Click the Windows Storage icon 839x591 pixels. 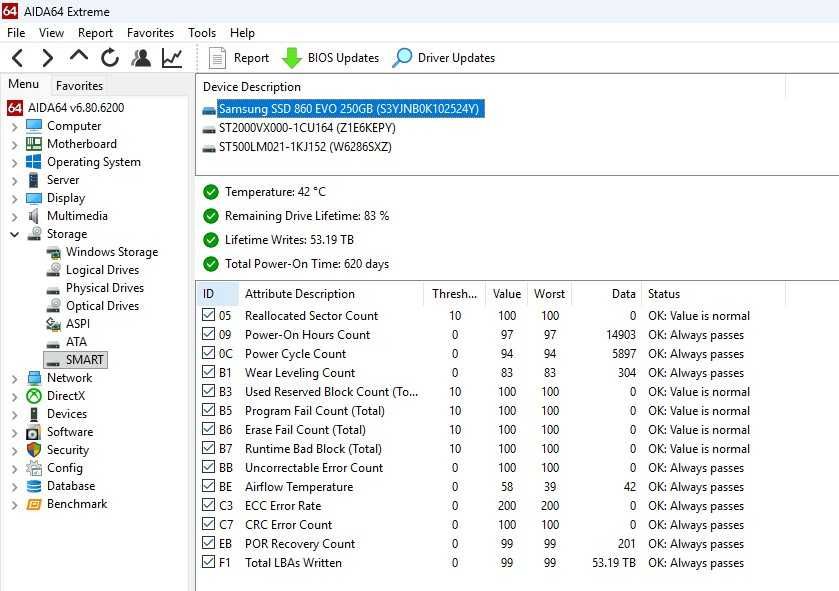[x=53, y=252]
